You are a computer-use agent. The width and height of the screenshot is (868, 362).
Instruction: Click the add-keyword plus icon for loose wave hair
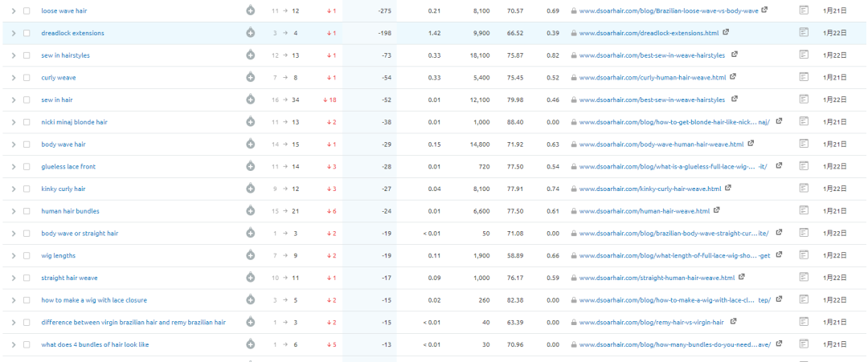pyautogui.click(x=250, y=10)
